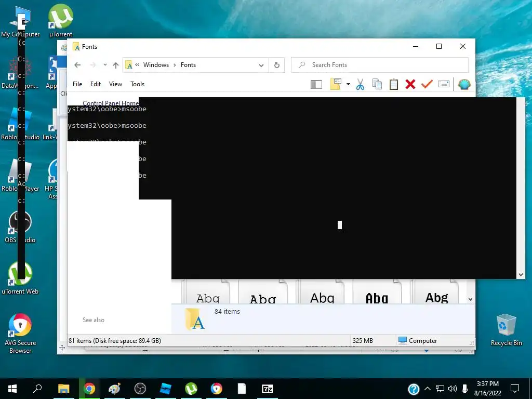Refresh the Fonts folder

(277, 65)
